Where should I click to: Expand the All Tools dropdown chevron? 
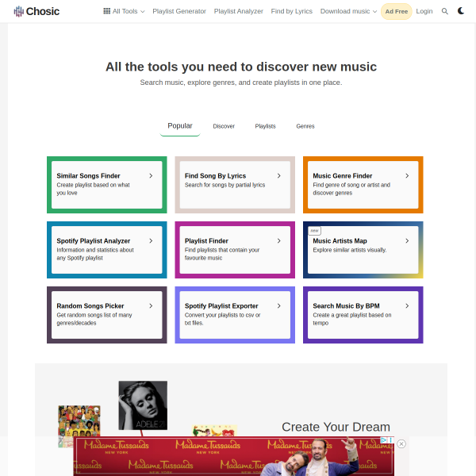(x=143, y=12)
